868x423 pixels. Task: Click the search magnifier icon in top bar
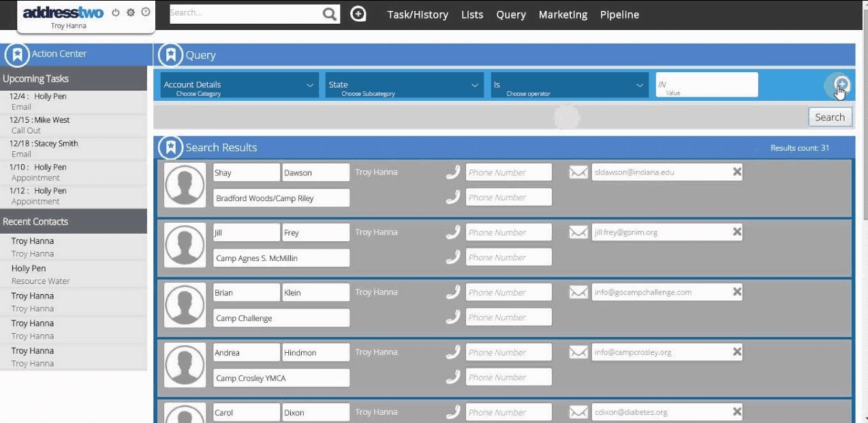(330, 14)
